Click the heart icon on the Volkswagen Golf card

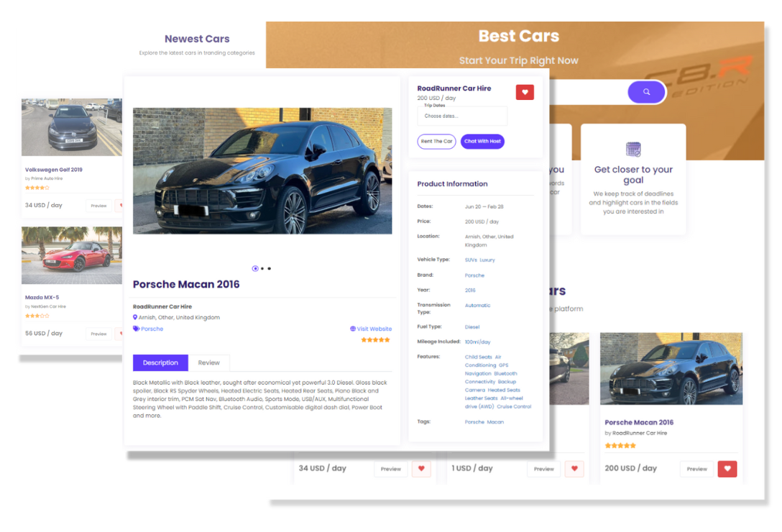pyautogui.click(x=120, y=205)
